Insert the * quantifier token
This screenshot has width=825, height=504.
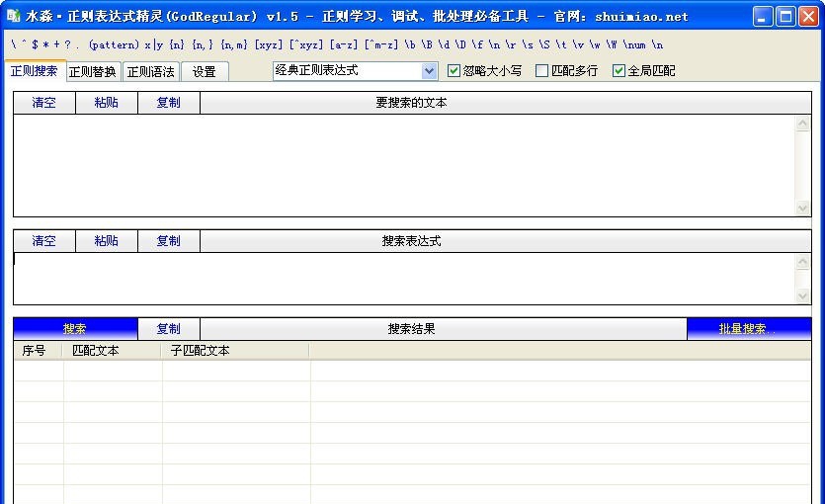click(45, 44)
